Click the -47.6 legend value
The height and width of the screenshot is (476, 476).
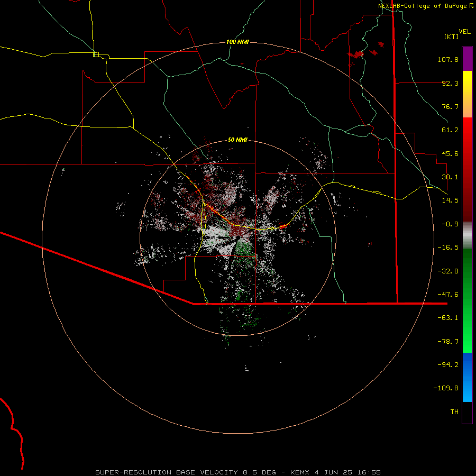448,295
